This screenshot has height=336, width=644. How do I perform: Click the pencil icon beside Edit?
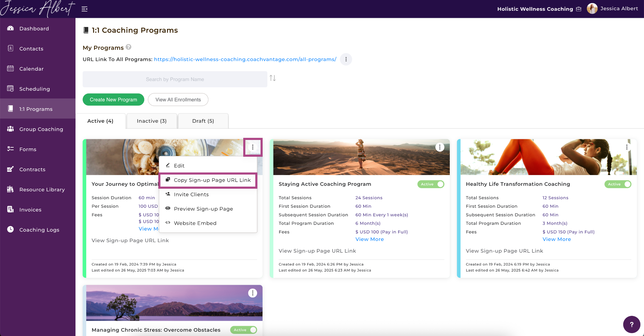[168, 165]
